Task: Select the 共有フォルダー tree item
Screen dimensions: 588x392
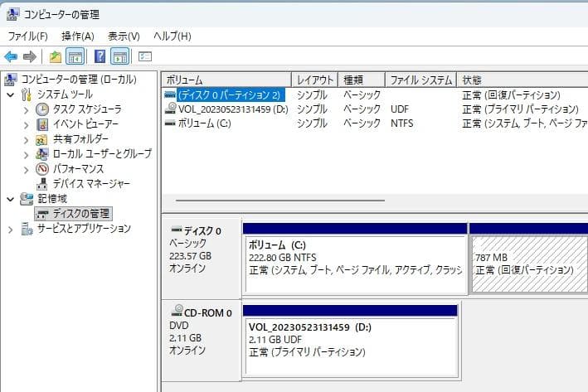Action: (x=80, y=139)
